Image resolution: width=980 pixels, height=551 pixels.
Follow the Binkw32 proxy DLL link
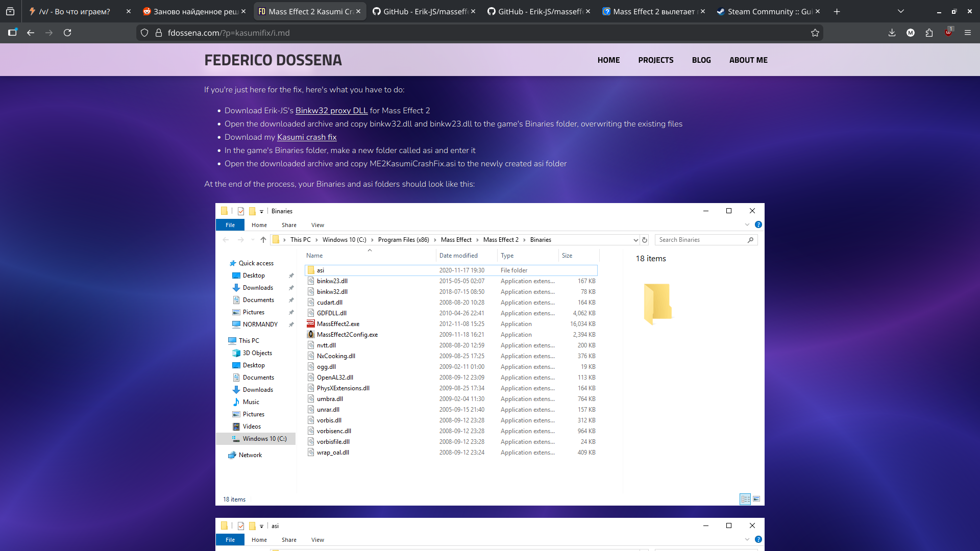point(331,111)
